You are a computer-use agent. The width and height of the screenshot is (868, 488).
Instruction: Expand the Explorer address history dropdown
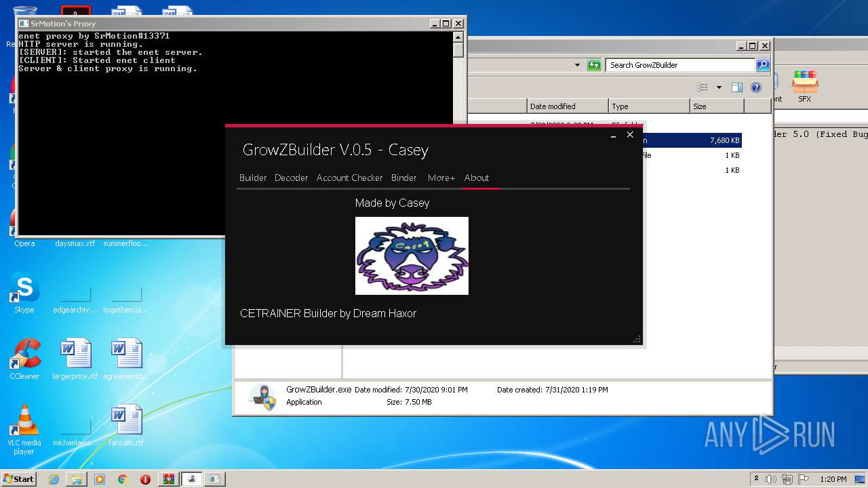(577, 65)
